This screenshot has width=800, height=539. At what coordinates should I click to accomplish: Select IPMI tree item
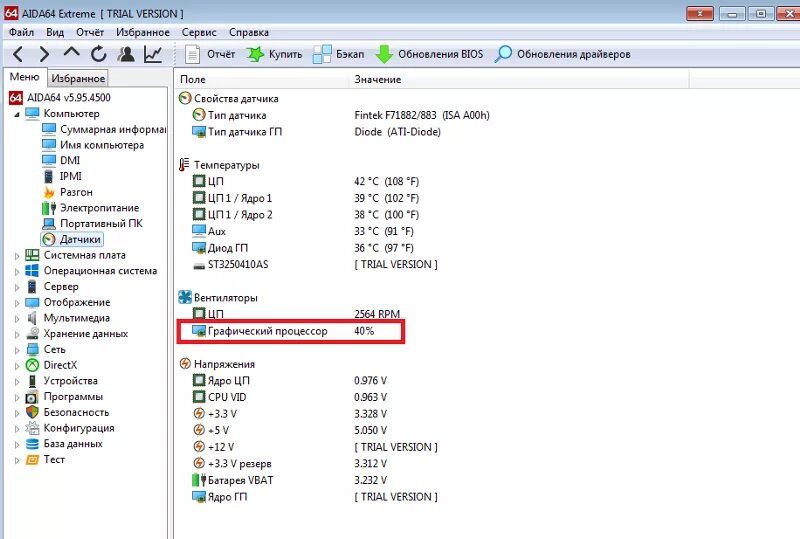pyautogui.click(x=62, y=176)
